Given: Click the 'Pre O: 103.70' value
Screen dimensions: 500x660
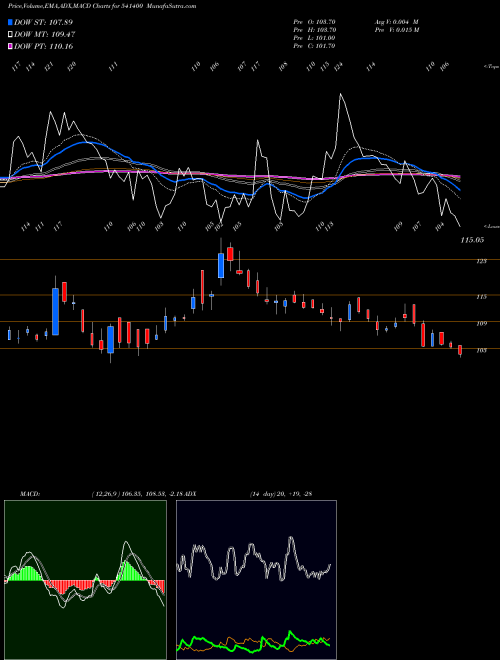Looking at the screenshot, I should [314, 22].
